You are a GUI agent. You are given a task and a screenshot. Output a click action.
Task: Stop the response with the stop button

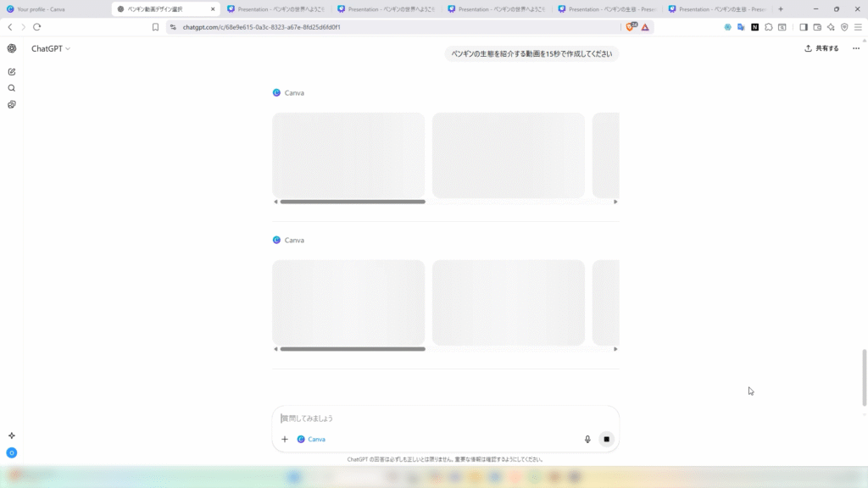(x=606, y=439)
